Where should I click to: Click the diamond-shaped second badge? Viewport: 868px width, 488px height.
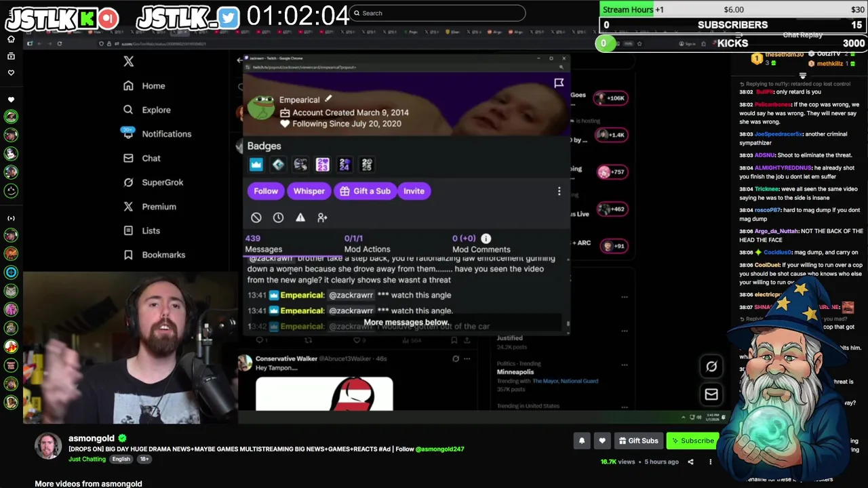click(278, 165)
